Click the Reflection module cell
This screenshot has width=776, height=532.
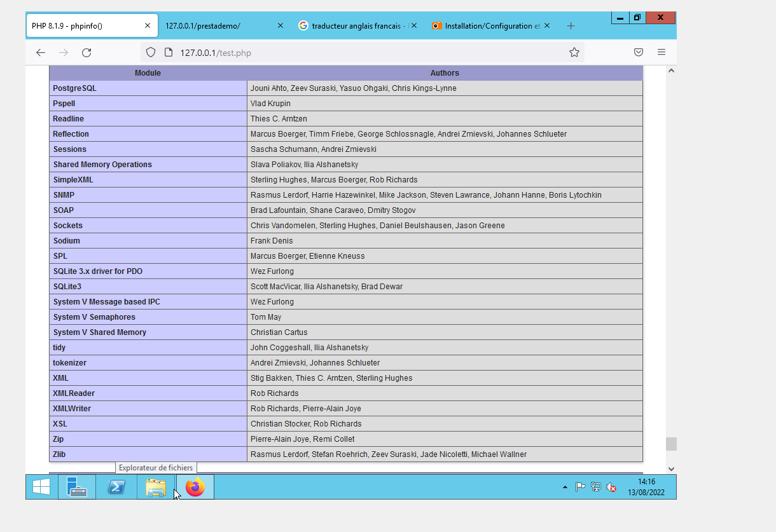pyautogui.click(x=148, y=134)
